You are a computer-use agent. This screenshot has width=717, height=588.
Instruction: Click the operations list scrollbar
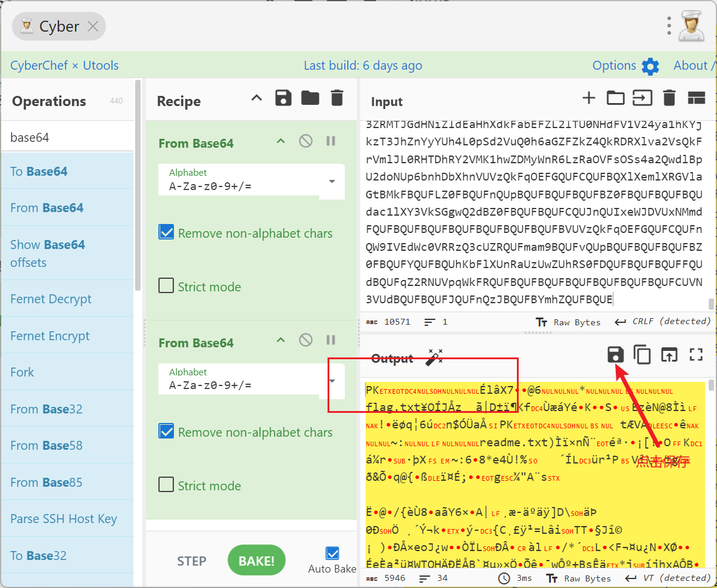138,185
